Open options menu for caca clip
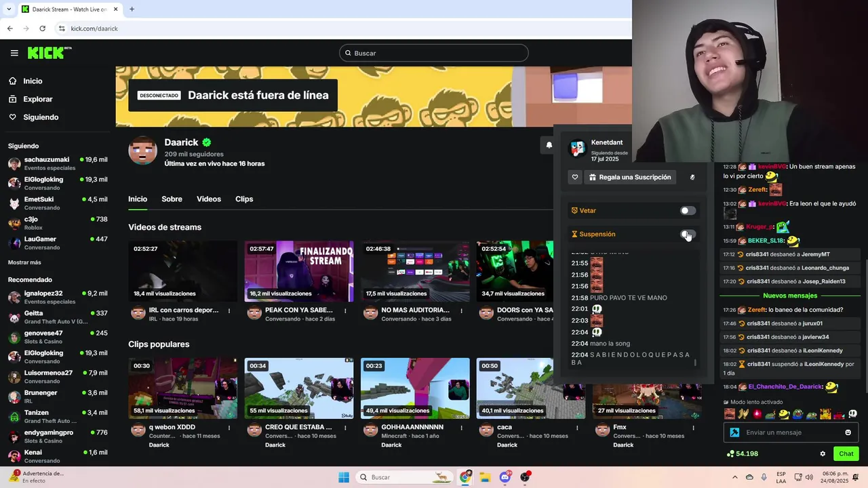The image size is (868, 488). [577, 428]
